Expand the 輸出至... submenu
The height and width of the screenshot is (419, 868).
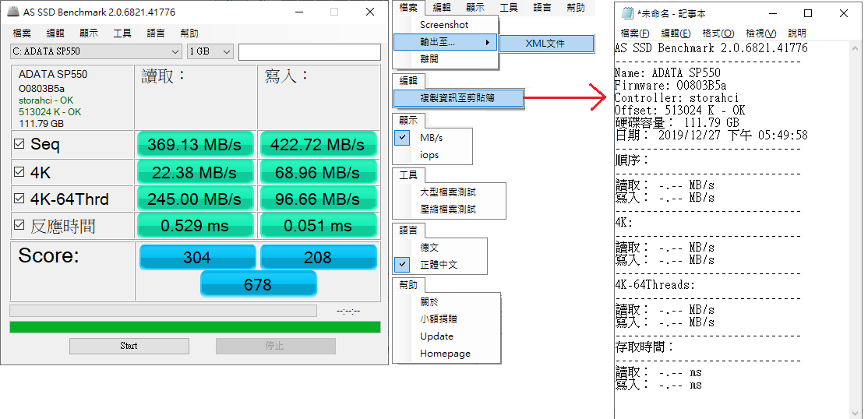point(445,41)
